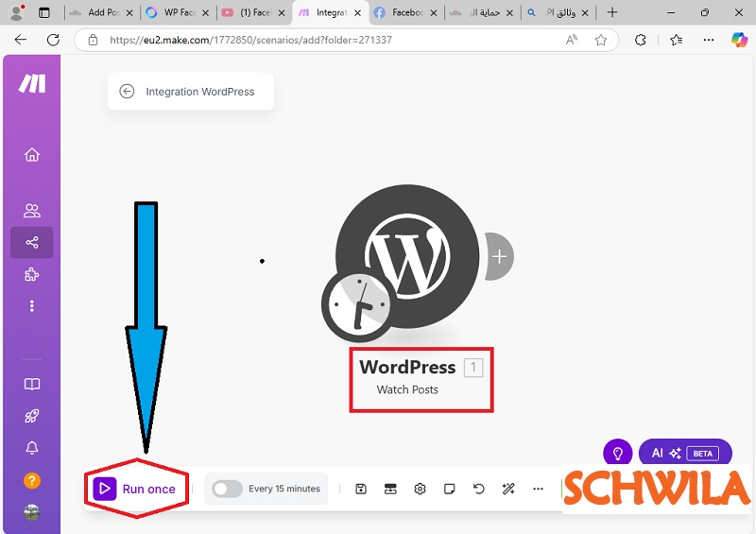Close the Integrat Make browser tab
Screen dimensions: 756x534
357,13
